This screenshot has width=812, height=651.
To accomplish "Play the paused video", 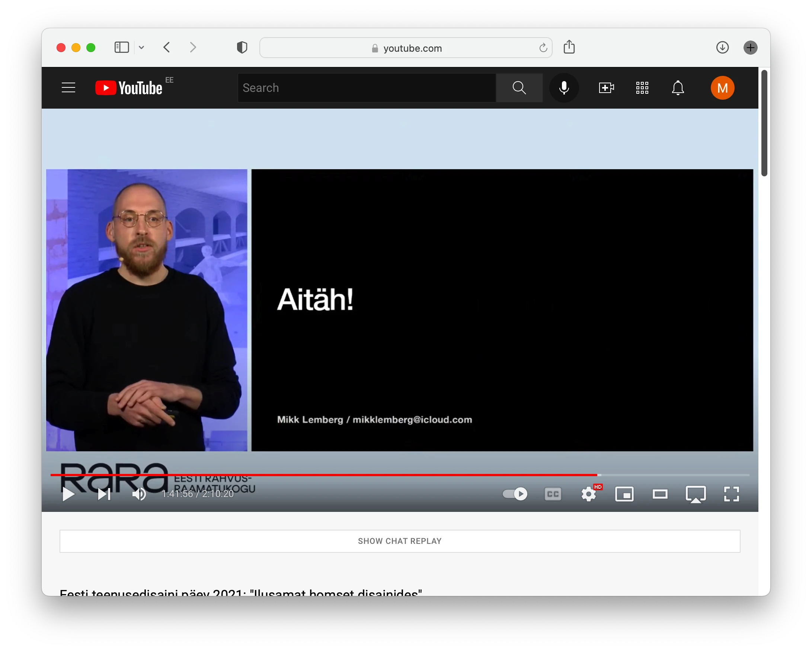I will coord(68,494).
